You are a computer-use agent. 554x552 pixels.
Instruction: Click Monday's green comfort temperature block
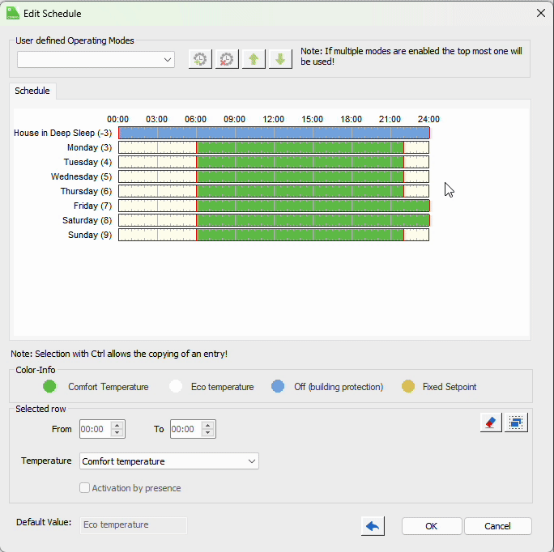click(x=300, y=147)
